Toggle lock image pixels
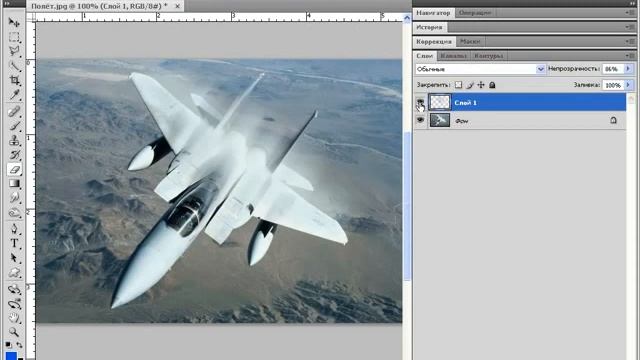The image size is (640, 360). point(470,85)
